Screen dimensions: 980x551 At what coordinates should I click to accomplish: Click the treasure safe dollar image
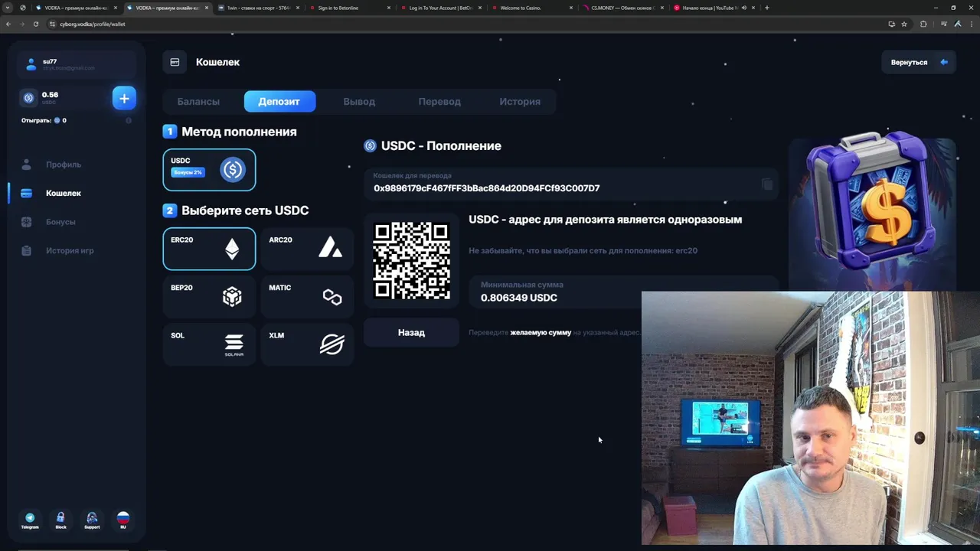(x=872, y=201)
